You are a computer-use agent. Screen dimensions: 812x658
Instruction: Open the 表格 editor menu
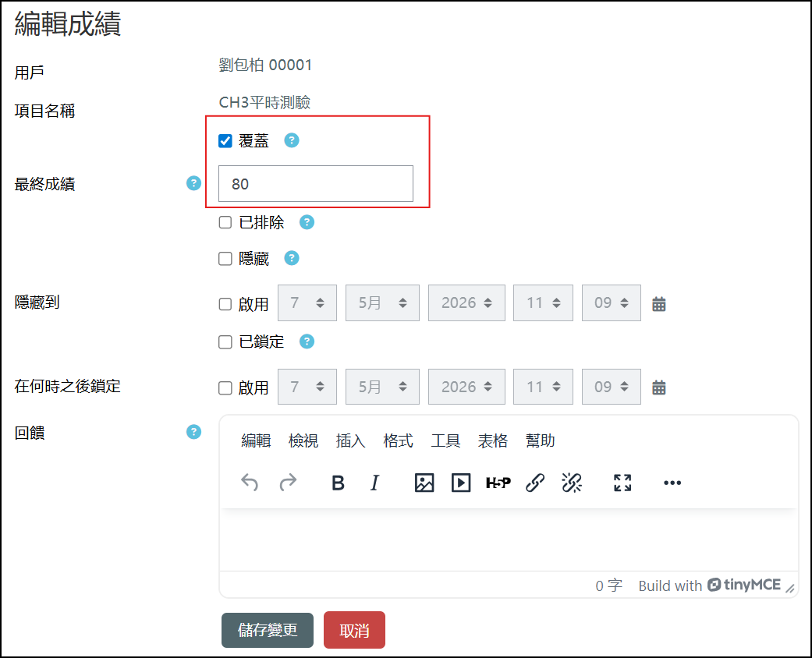pyautogui.click(x=493, y=440)
